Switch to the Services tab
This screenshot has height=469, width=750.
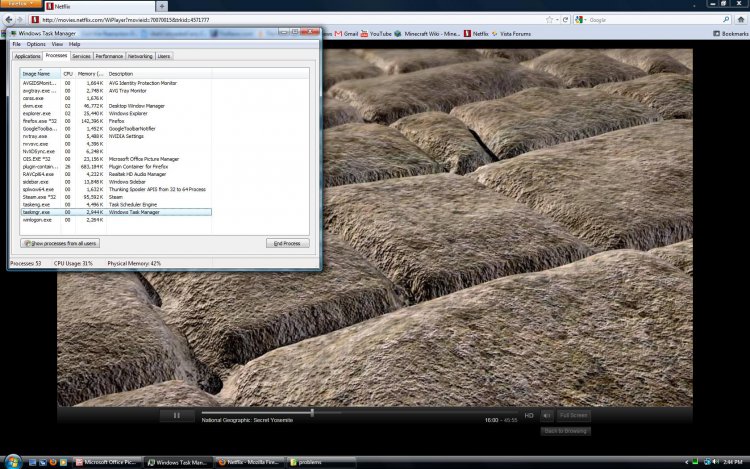[x=81, y=56]
